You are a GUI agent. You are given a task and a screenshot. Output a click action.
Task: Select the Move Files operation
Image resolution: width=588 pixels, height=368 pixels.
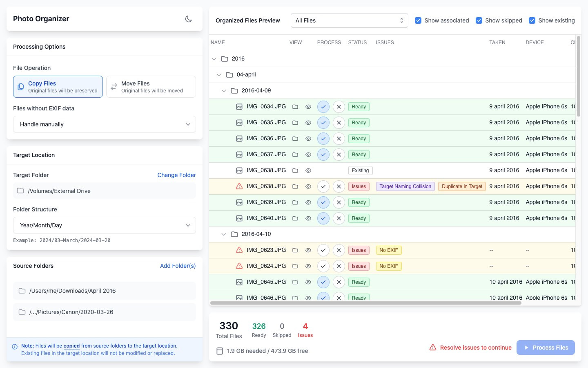point(151,87)
